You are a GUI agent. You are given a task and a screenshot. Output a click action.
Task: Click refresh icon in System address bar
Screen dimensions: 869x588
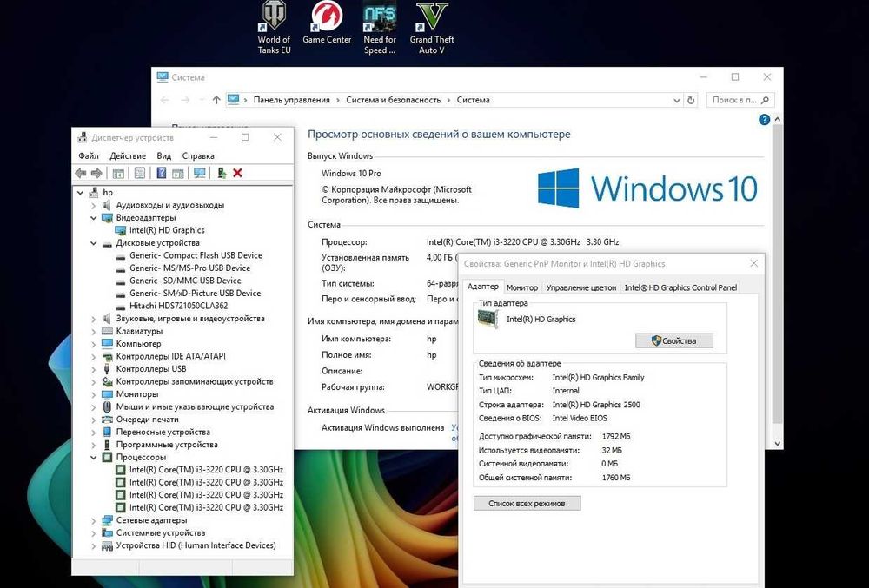(x=691, y=100)
